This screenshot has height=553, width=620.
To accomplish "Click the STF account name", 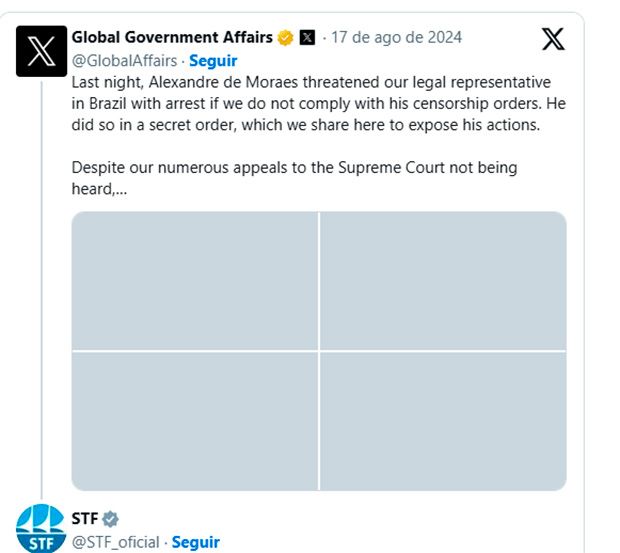I will tap(84, 518).
